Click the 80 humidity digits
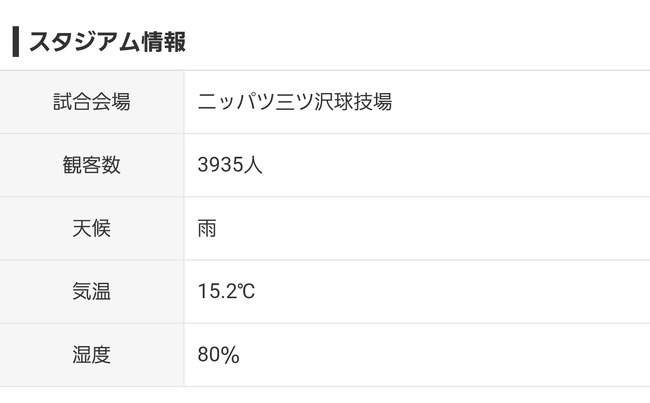650x403 pixels. [209, 355]
